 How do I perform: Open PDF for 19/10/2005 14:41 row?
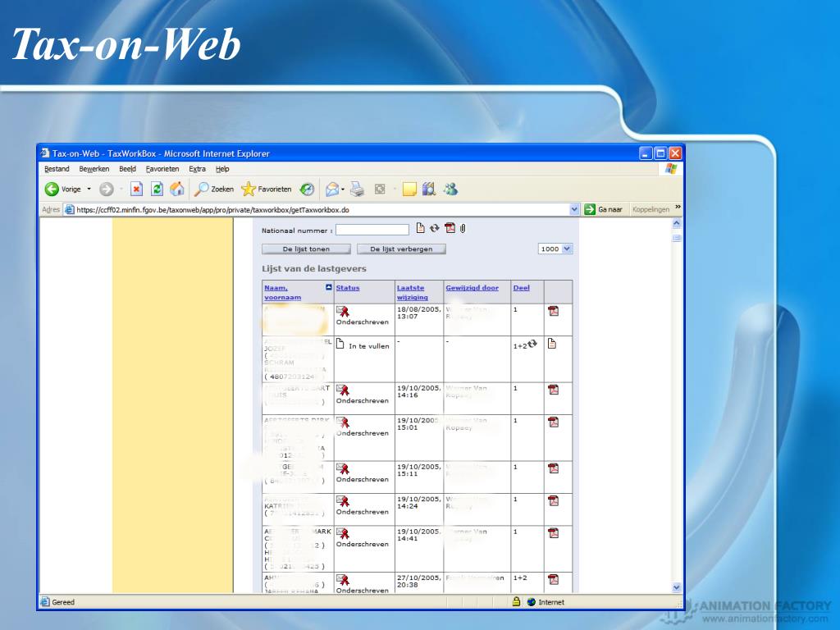554,533
